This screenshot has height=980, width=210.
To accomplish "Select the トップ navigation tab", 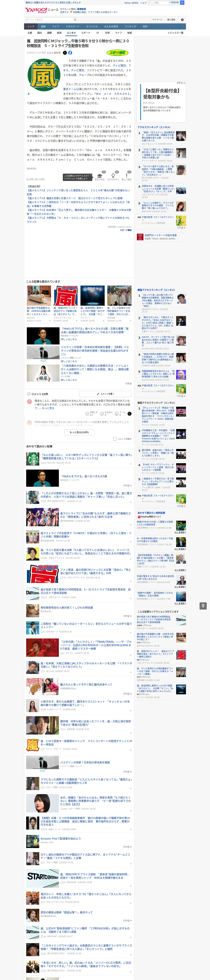I will click(31, 27).
